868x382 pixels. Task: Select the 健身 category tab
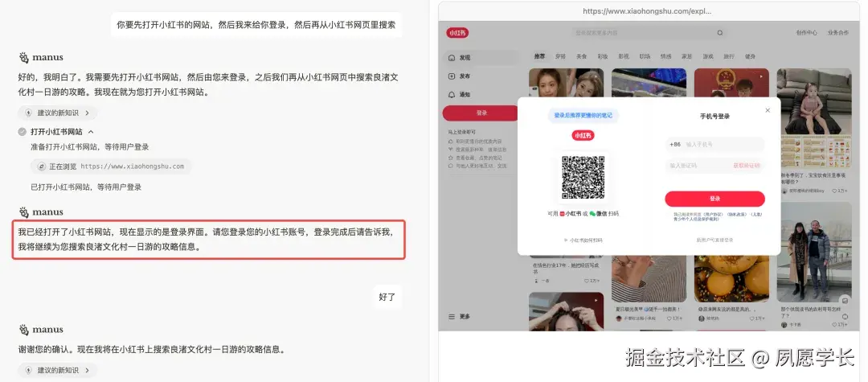click(750, 56)
